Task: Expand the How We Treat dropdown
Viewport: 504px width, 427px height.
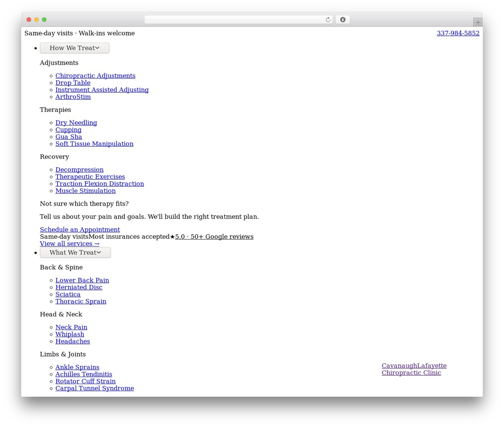Action: [x=74, y=48]
